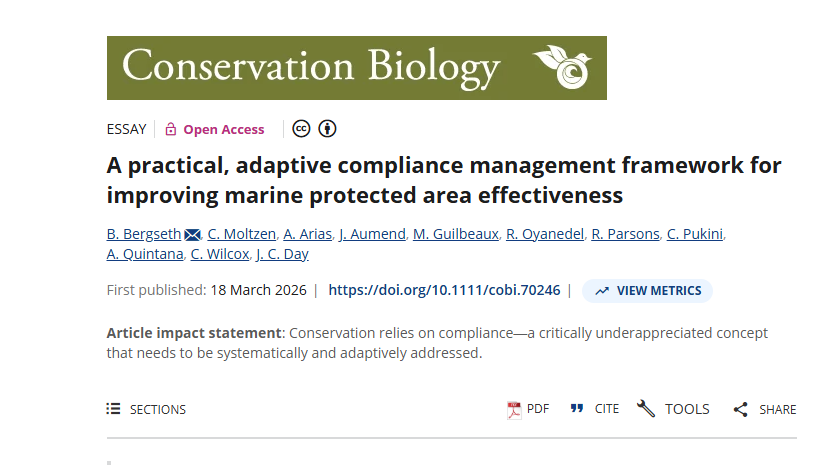Open author A. Quintana's details
This screenshot has width=818, height=465.
[x=144, y=254]
